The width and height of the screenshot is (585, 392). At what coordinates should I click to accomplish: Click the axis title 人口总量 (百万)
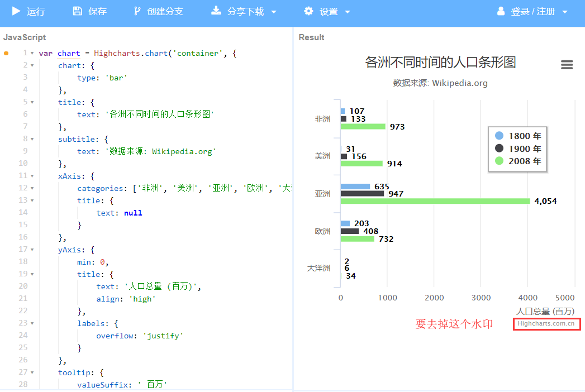(x=545, y=312)
